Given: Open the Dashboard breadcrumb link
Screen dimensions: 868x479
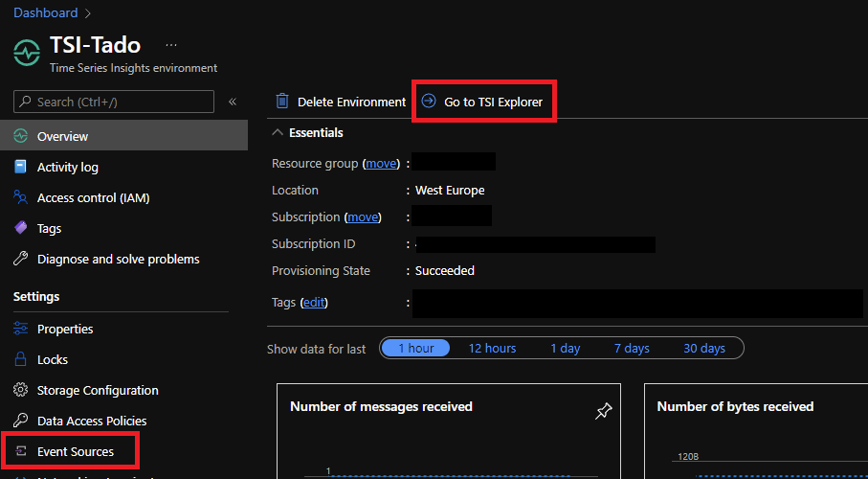Looking at the screenshot, I should pos(45,12).
